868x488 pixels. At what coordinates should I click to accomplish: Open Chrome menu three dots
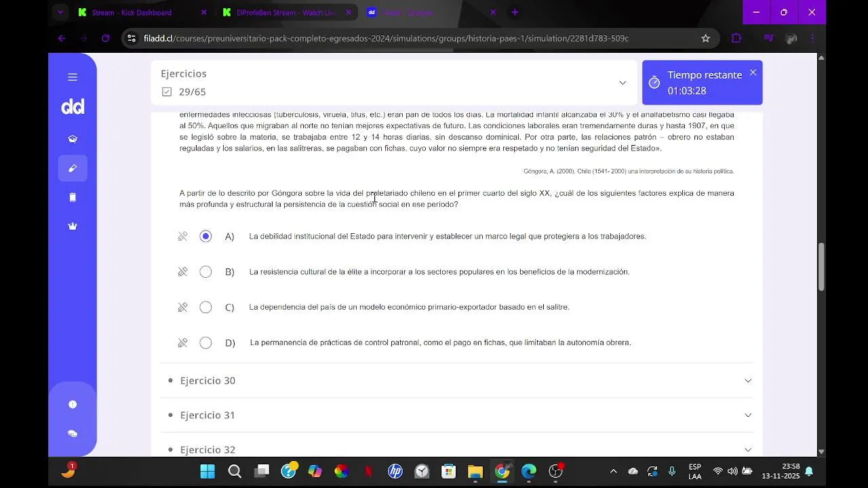[x=812, y=39]
